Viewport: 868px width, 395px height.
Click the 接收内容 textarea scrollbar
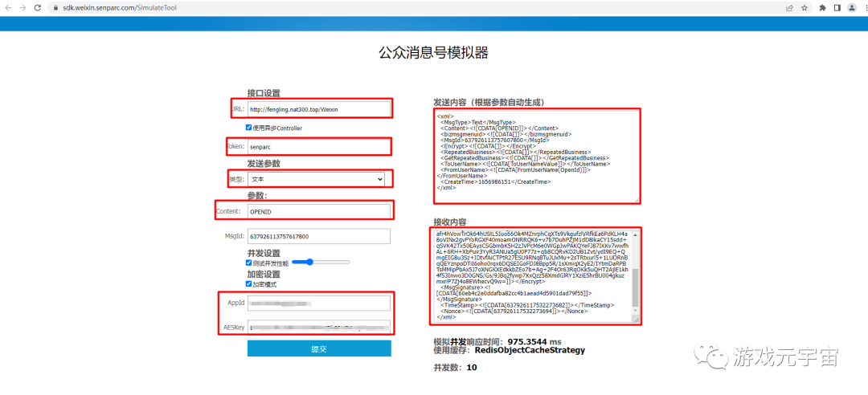[635, 287]
